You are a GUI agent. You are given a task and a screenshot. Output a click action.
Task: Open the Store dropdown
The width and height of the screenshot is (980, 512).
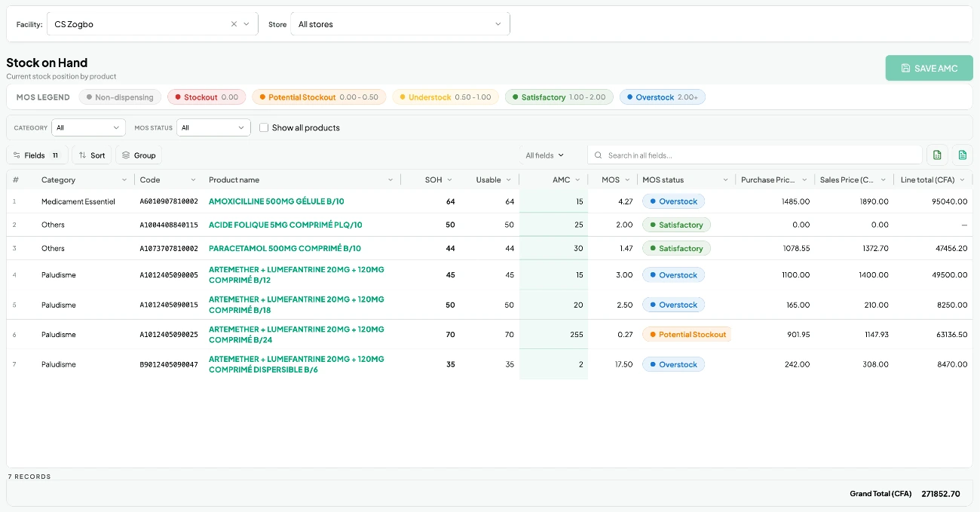tap(400, 24)
